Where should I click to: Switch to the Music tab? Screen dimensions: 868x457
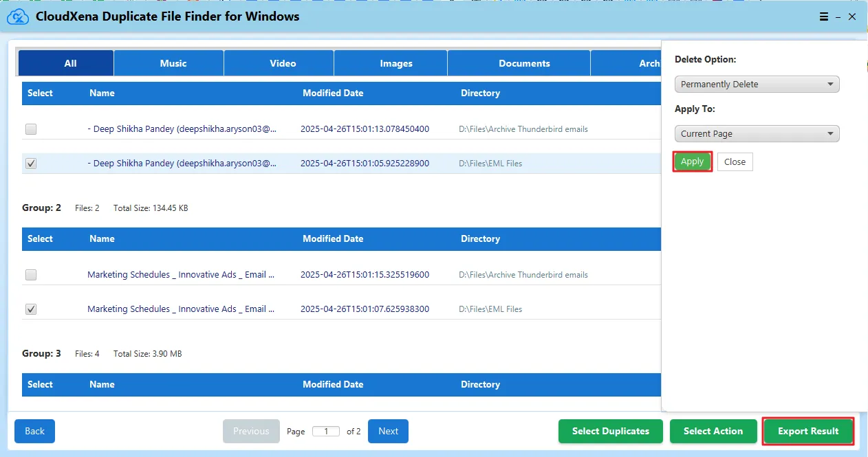173,63
